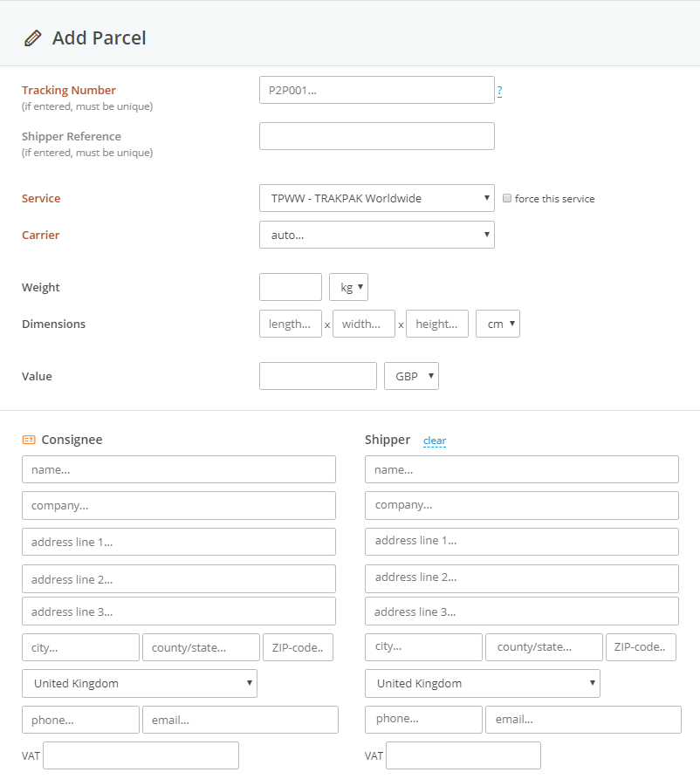Open the Service dropdown showing TPWW TRAKPAK Worldwide
700x779 pixels.
[376, 198]
